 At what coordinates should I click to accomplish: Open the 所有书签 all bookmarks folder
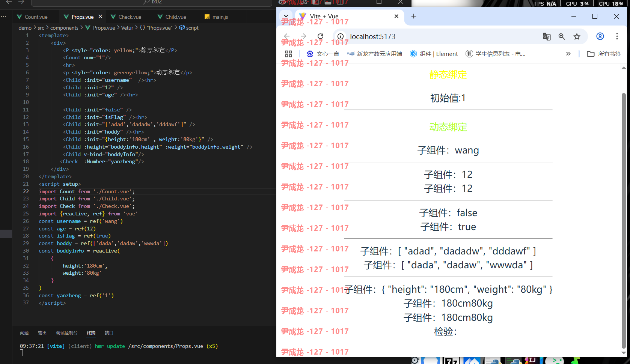click(604, 54)
